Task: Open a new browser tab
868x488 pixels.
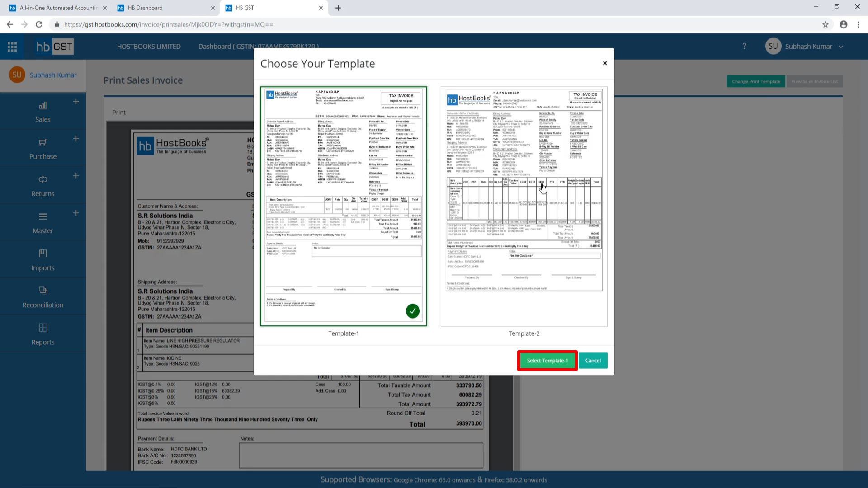Action: tap(338, 8)
